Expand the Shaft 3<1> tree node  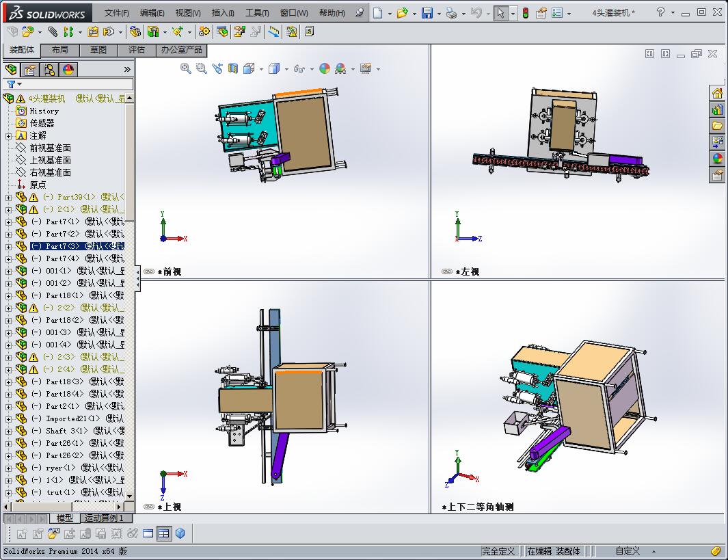[x=8, y=431]
